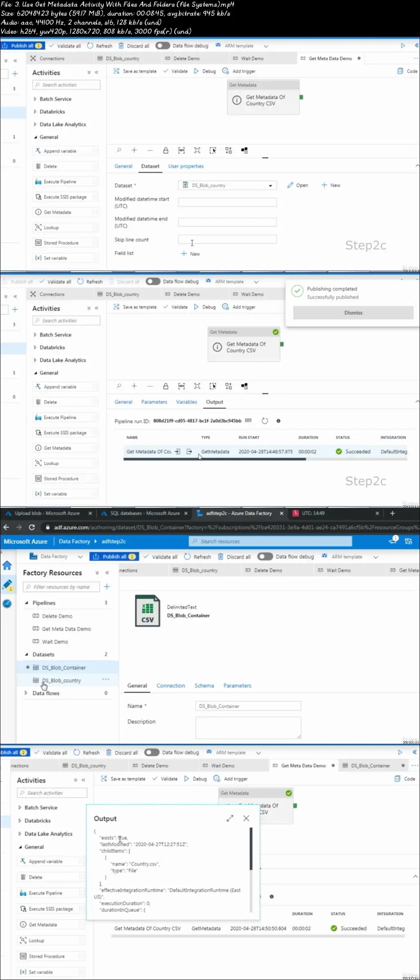Viewport: 420px width, 980px height.
Task: Open notifications icon in the Azure header
Action: 393,541
